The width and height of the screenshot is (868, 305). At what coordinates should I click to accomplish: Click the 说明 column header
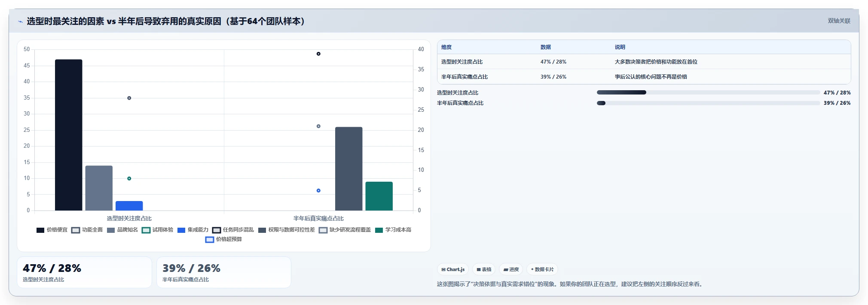(620, 47)
